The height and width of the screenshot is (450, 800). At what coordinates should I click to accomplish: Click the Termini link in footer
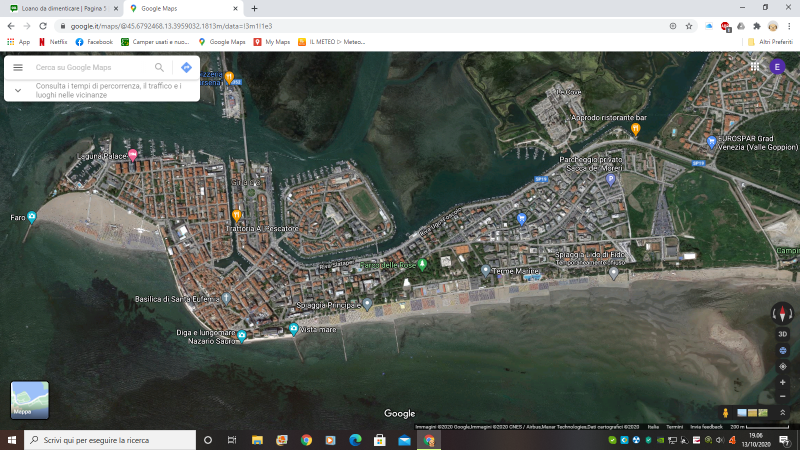point(675,426)
